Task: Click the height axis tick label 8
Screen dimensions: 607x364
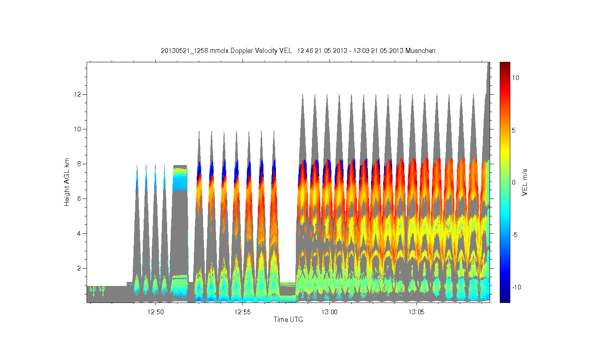Action: (79, 164)
